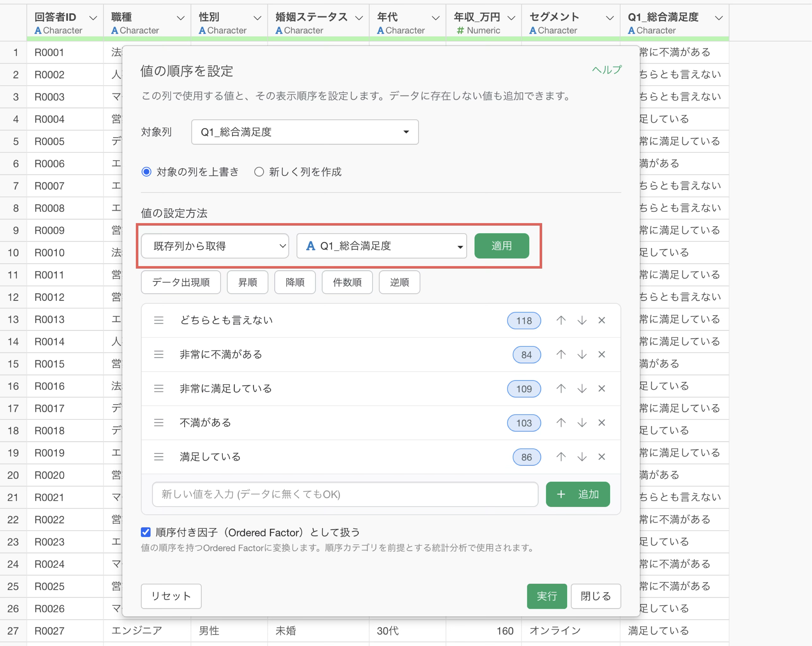Grab drag handle of どちらとも言えない row
The image size is (812, 646).
click(x=159, y=320)
